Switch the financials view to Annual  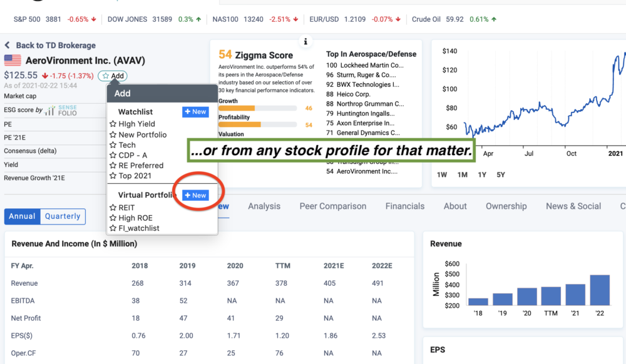[x=23, y=216]
